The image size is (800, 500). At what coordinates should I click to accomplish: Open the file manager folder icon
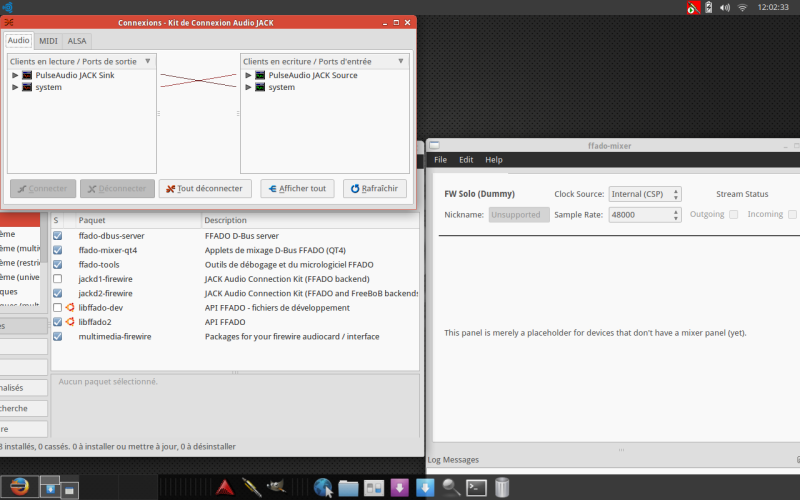(348, 488)
